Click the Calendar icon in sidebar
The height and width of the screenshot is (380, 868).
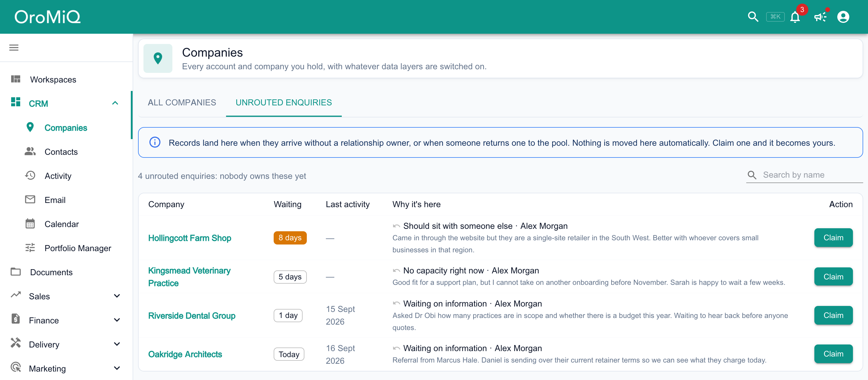(30, 223)
